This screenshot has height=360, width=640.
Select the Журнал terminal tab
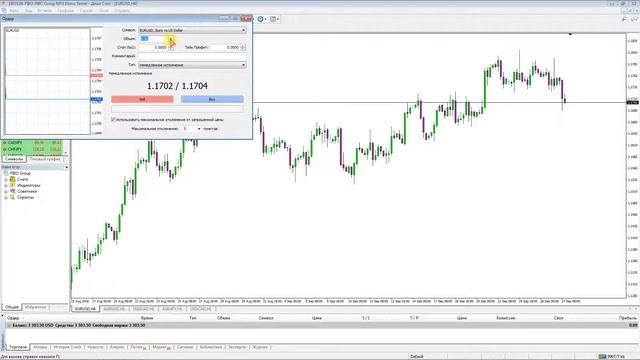260,347
